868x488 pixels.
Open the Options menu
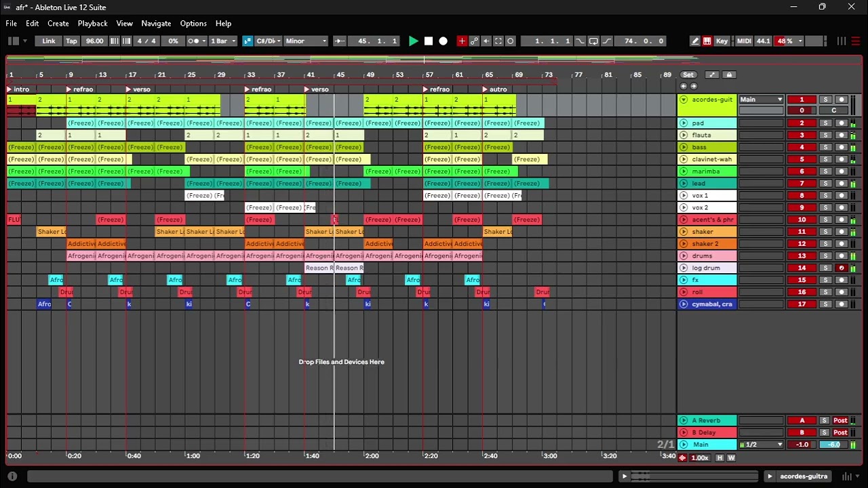(193, 24)
